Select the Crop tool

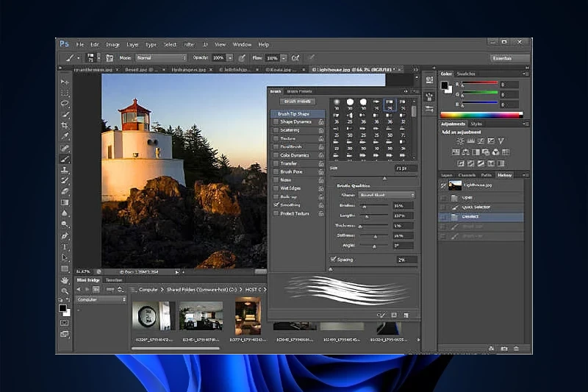pos(65,126)
